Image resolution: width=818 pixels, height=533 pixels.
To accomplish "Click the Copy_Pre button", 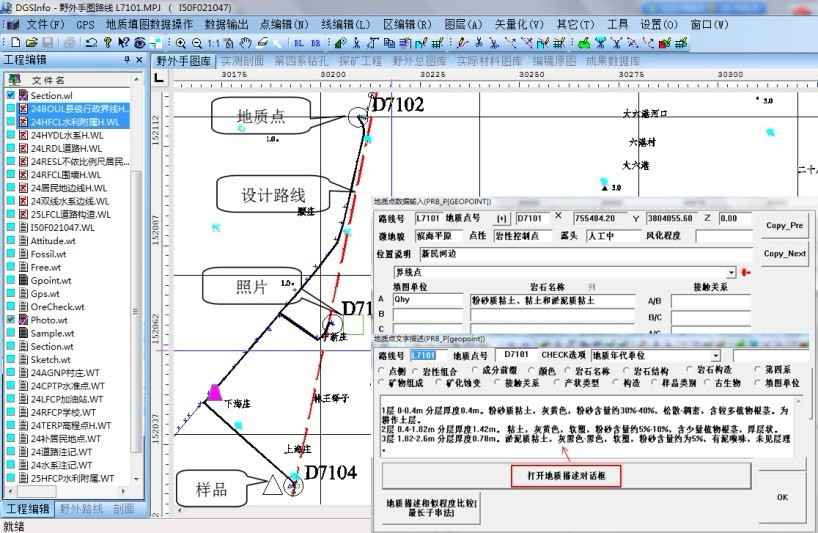I will [784, 225].
